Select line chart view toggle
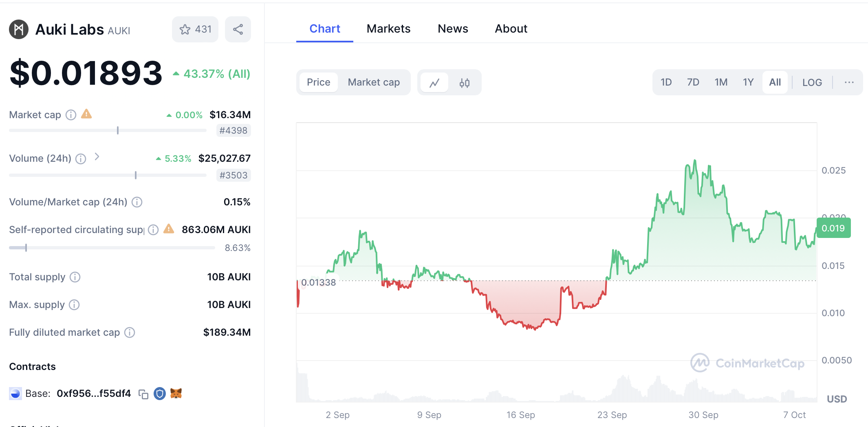 434,83
